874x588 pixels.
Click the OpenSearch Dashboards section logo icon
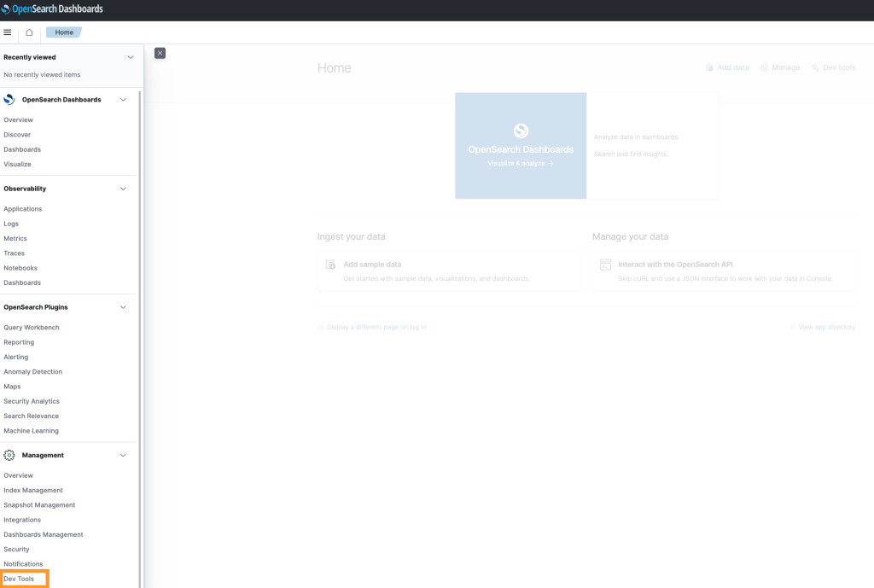pos(9,99)
